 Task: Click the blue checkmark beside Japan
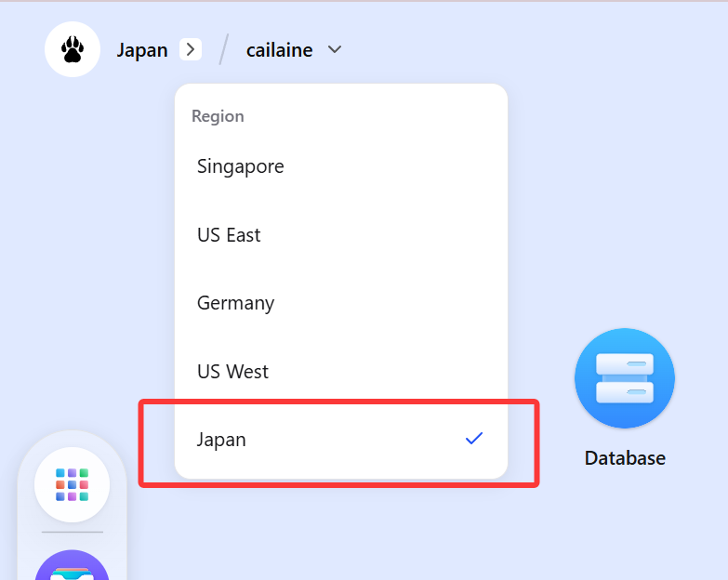point(474,439)
